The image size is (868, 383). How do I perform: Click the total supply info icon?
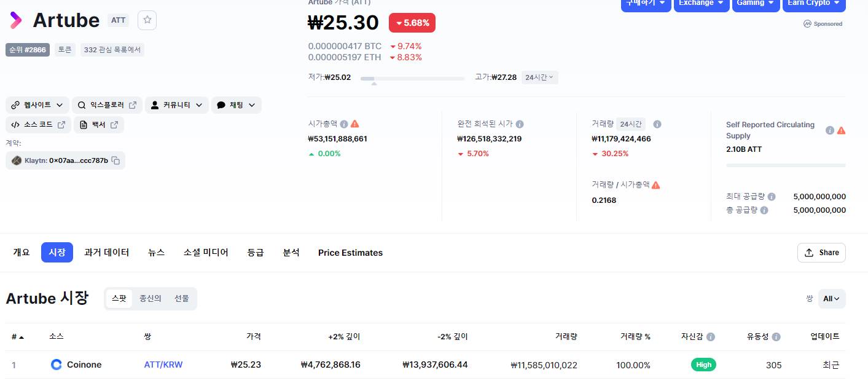point(764,210)
